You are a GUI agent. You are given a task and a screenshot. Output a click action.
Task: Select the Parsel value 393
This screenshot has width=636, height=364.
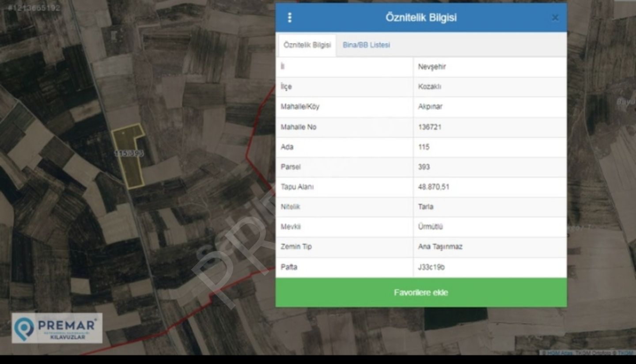click(424, 167)
